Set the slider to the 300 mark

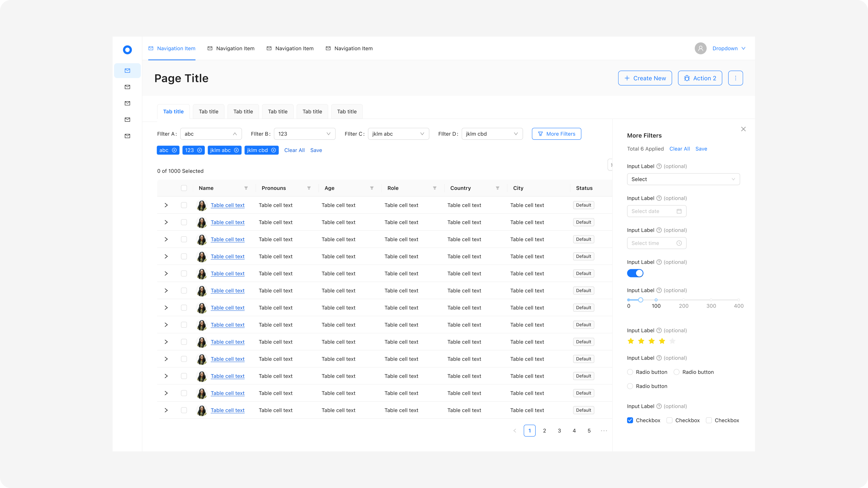(711, 300)
